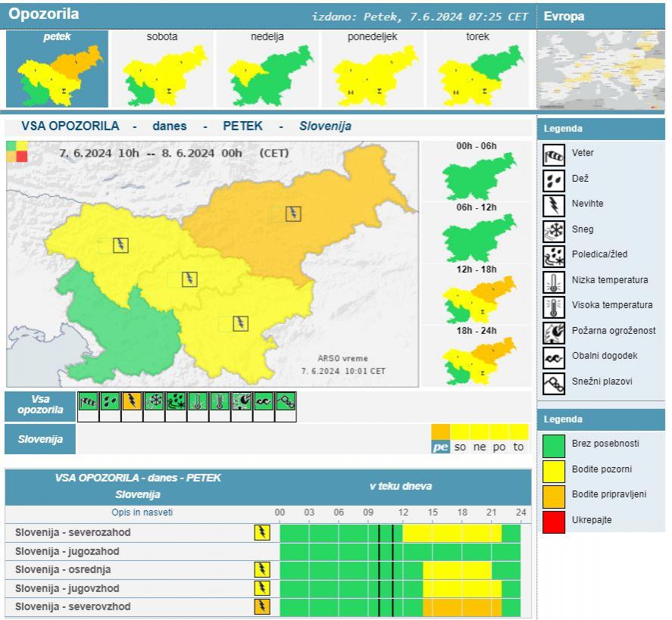The image size is (672, 620).
Task: Select the thunderstorm (Nevihte) warning filter icon
Action: [x=132, y=401]
